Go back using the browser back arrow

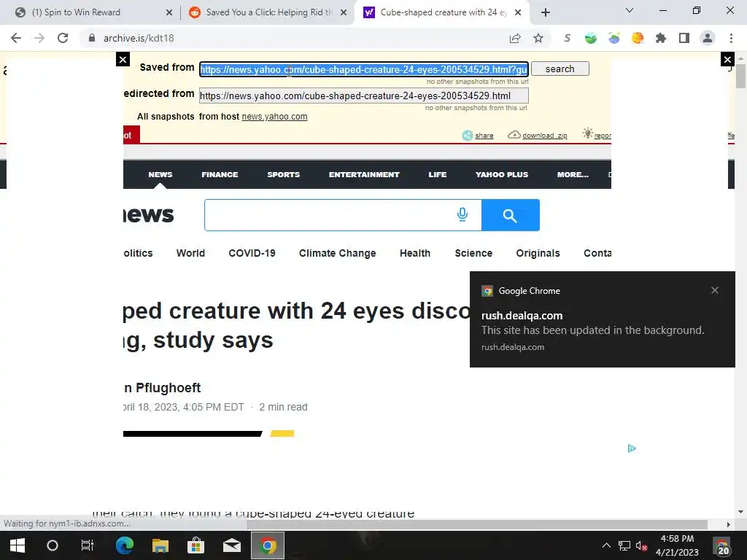click(16, 38)
